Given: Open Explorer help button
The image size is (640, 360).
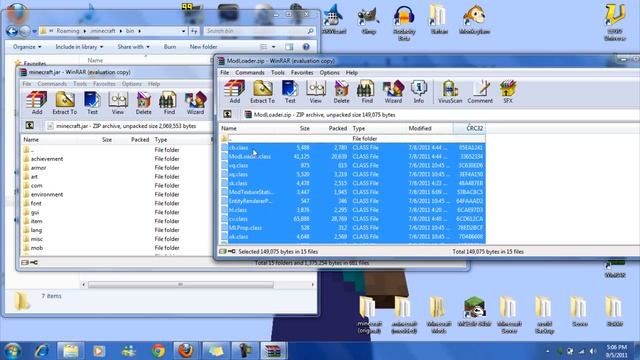Looking at the screenshot, I should tap(306, 47).
